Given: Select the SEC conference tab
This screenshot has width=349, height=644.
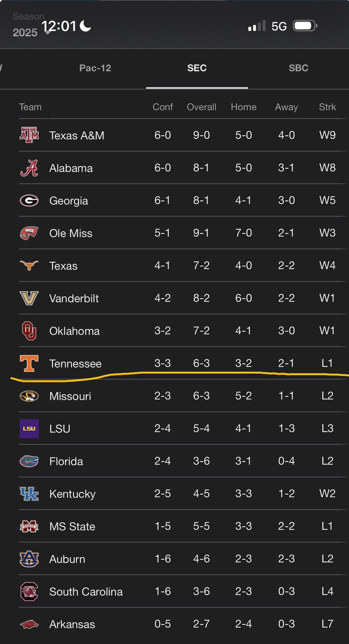Looking at the screenshot, I should (197, 68).
